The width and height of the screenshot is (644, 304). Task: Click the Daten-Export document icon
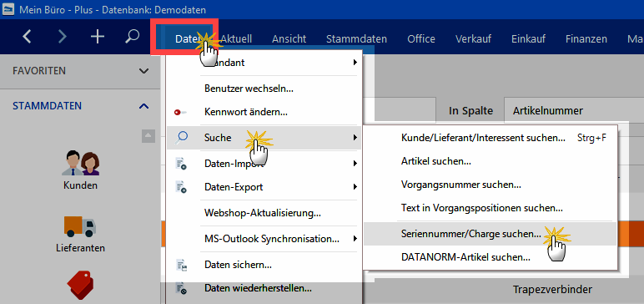pos(181,187)
